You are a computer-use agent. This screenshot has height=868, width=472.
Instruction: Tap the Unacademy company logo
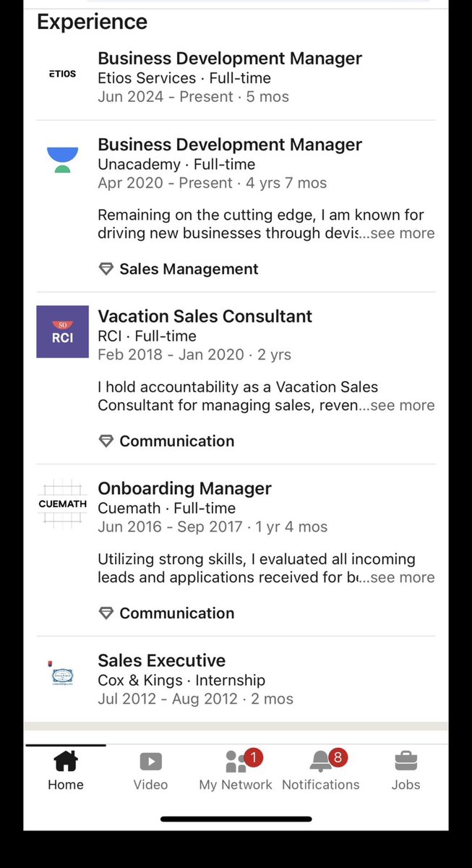click(62, 159)
